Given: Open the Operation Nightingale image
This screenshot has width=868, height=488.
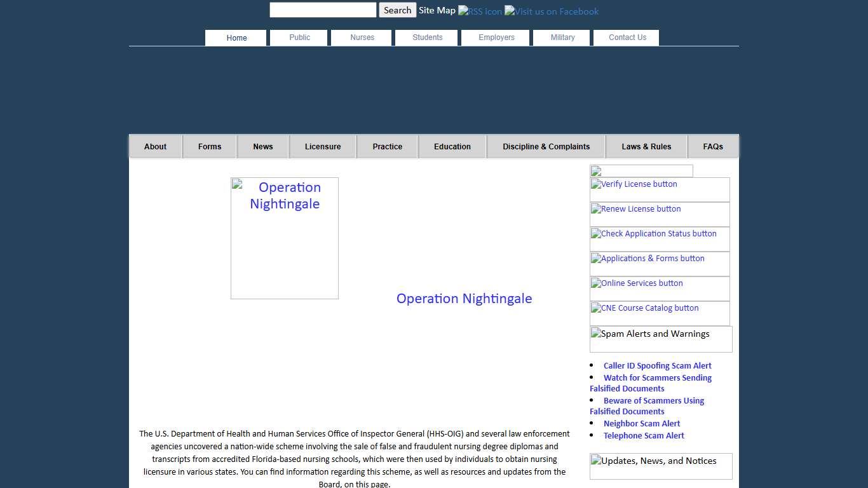Looking at the screenshot, I should coord(284,238).
